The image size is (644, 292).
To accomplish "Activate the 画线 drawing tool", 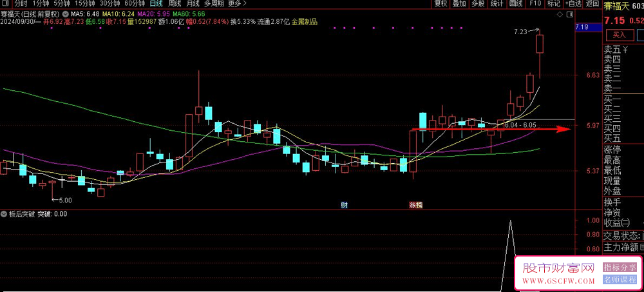I will [x=515, y=4].
